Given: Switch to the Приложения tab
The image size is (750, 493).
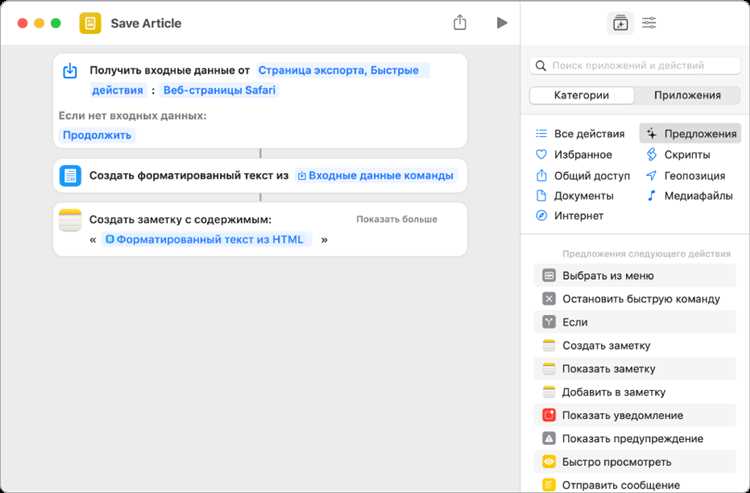Looking at the screenshot, I should click(687, 95).
